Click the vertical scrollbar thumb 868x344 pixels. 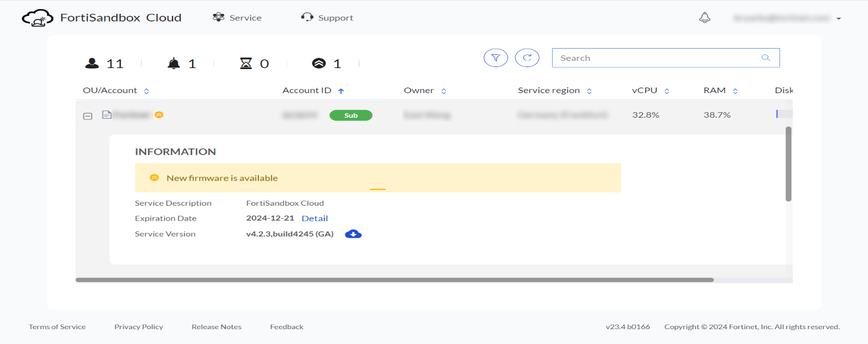click(789, 164)
